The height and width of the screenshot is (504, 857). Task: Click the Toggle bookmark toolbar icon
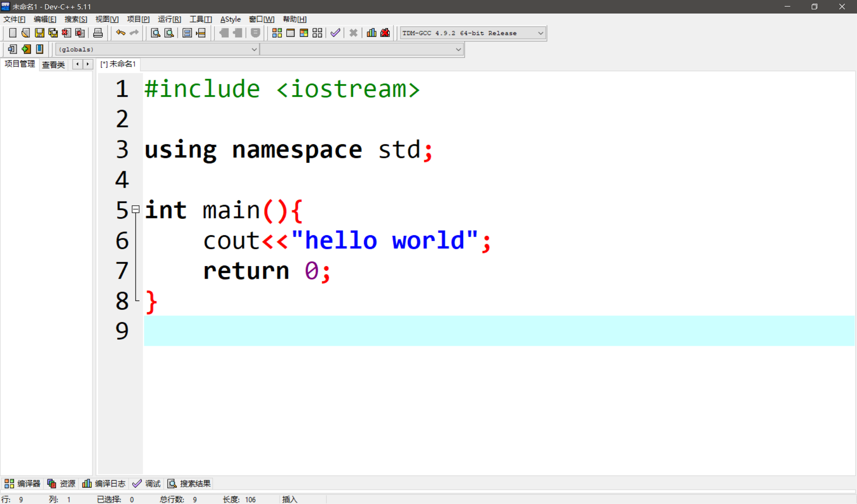[x=26, y=49]
